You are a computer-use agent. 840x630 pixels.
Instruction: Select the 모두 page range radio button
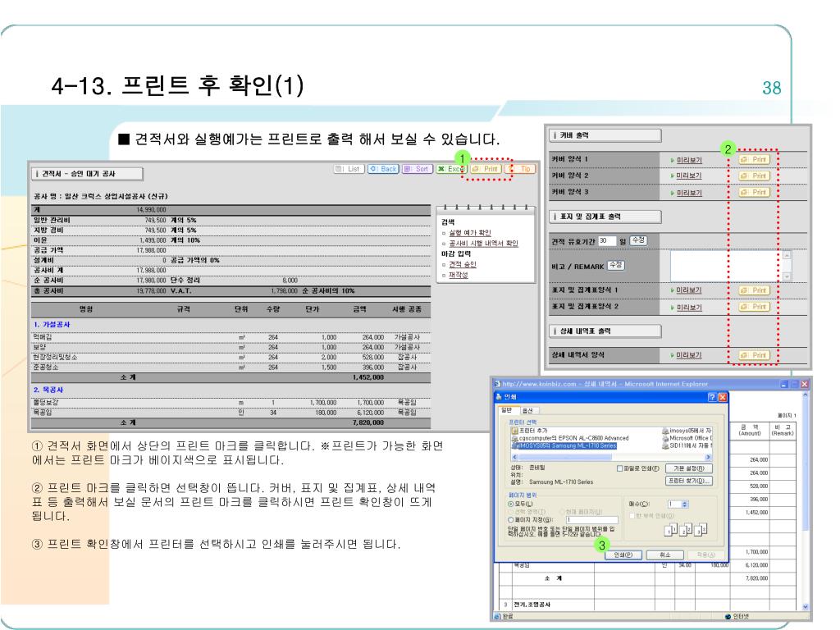(x=510, y=504)
